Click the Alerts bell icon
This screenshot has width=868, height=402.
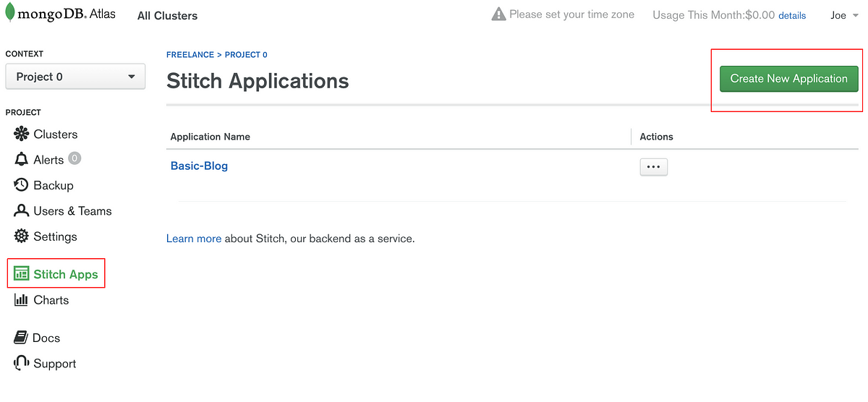coord(22,160)
